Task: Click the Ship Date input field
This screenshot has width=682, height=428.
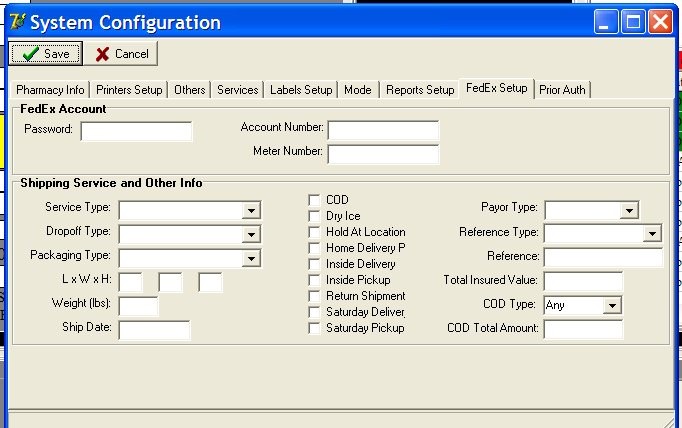Action: pyautogui.click(x=154, y=330)
